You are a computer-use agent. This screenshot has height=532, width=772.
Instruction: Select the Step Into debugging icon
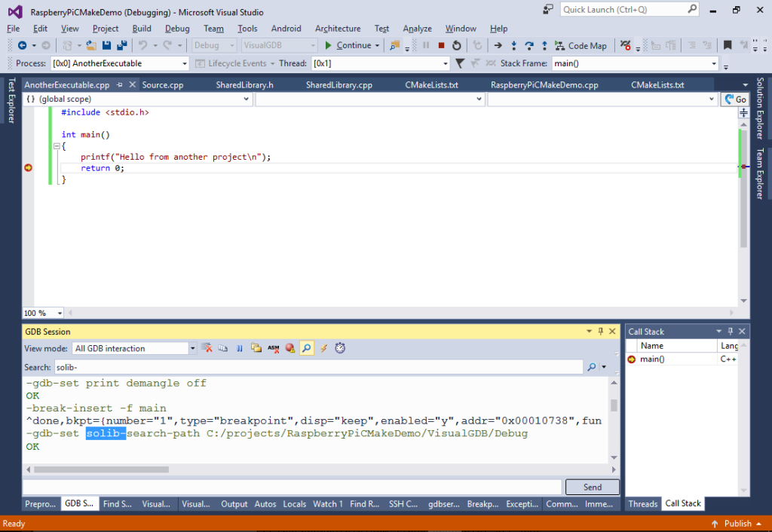(x=514, y=45)
